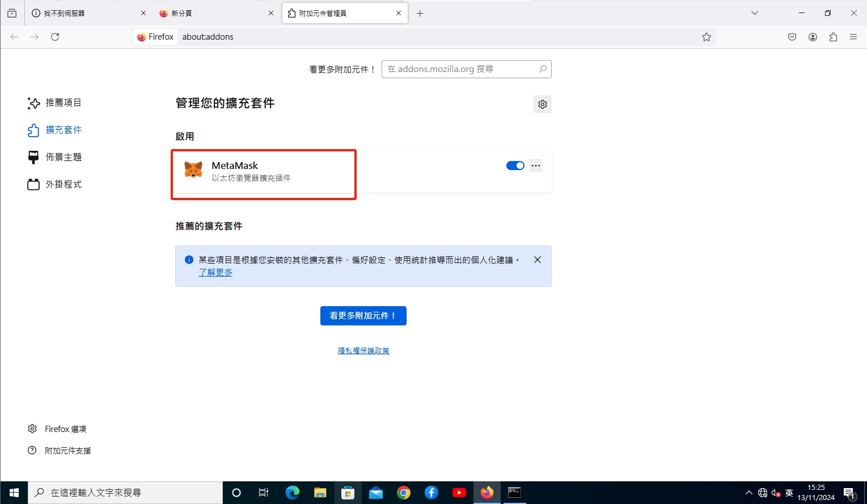Launch Microsoft Edge from taskbar
This screenshot has width=867, height=504.
tap(292, 493)
